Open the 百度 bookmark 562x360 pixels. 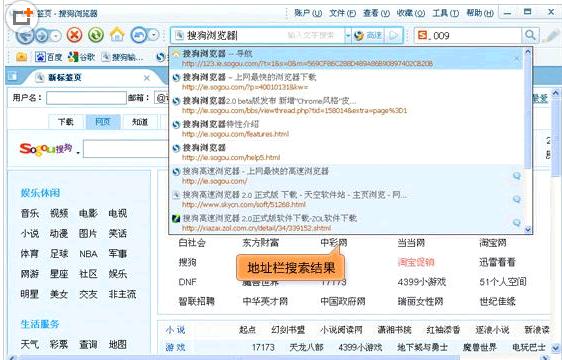[x=49, y=57]
